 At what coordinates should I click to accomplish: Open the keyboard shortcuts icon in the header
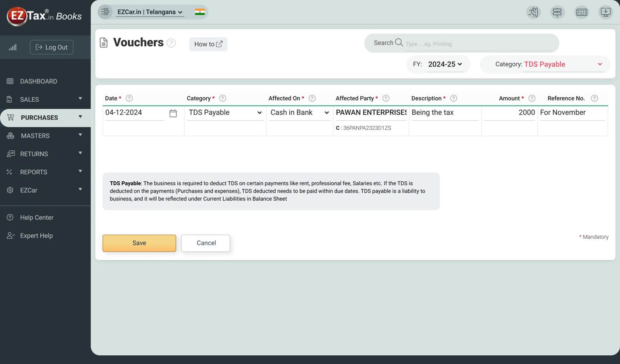click(582, 12)
